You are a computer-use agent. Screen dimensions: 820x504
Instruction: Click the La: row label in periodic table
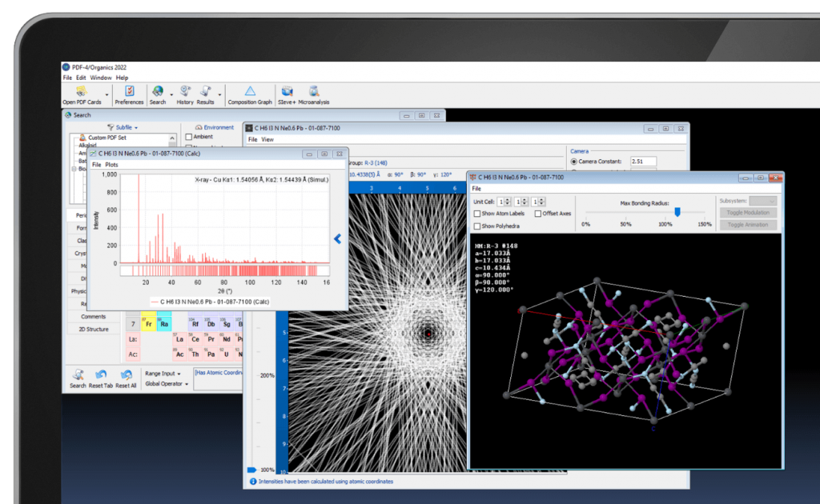click(x=133, y=339)
